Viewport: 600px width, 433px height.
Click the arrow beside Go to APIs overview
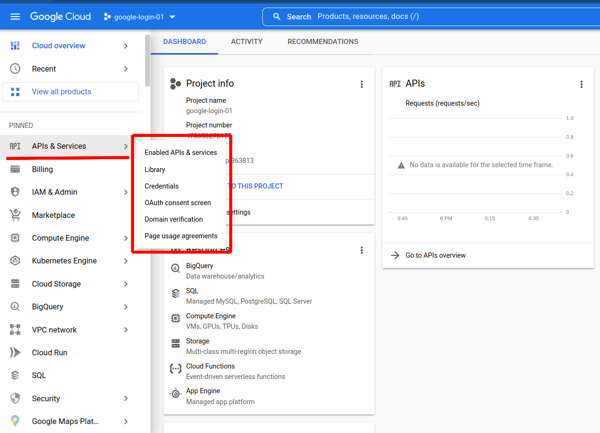(x=395, y=256)
